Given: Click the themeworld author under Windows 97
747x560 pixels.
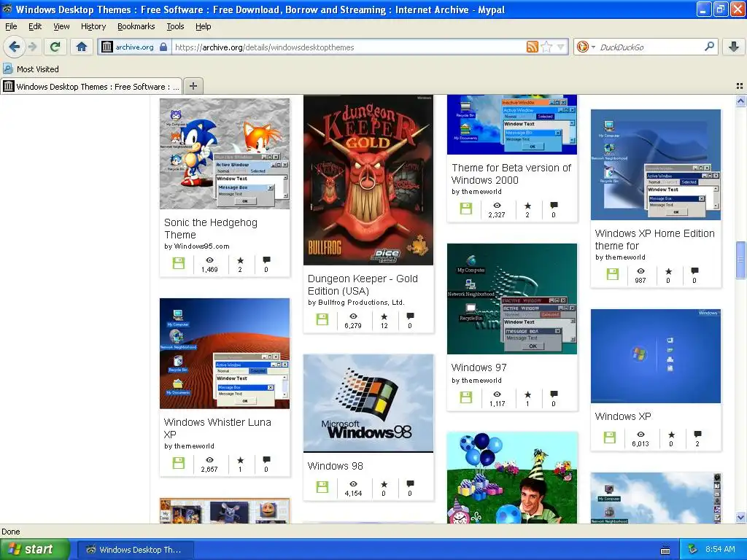Looking at the screenshot, I should click(481, 381).
